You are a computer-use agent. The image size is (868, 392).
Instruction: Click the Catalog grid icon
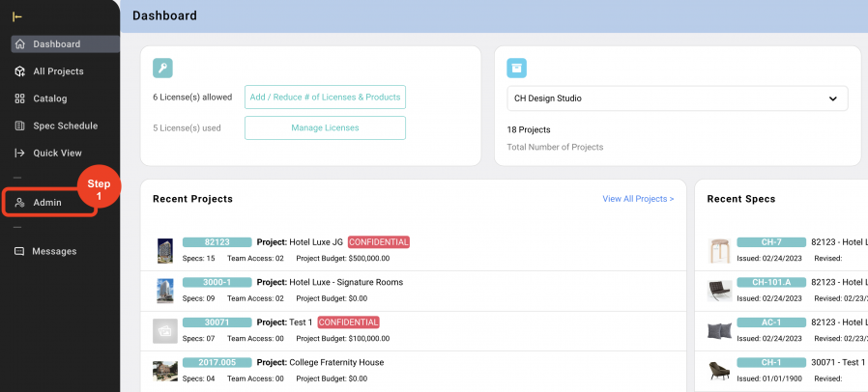[x=20, y=98]
